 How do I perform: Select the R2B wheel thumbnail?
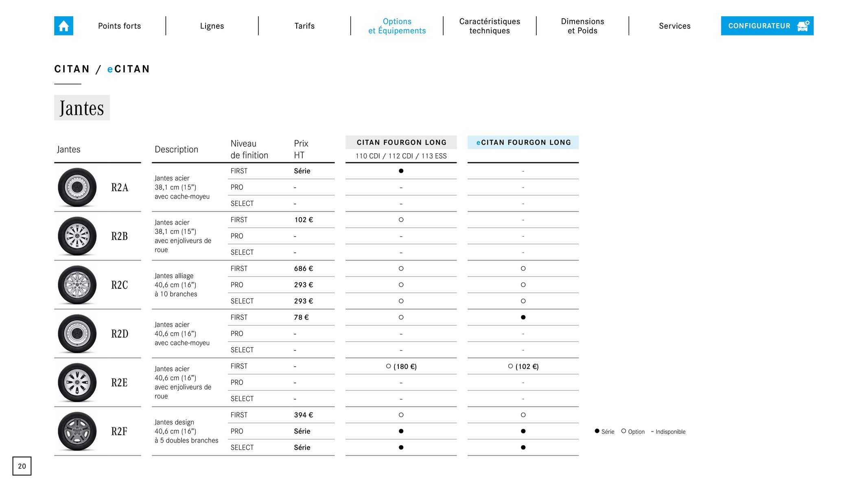click(x=77, y=236)
